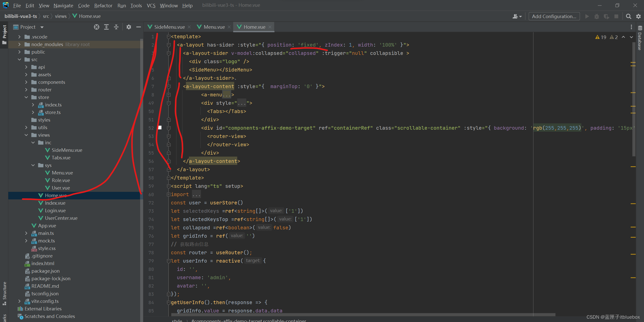
Task: Click the Collapse All icon in the Project panel
Action: click(116, 27)
